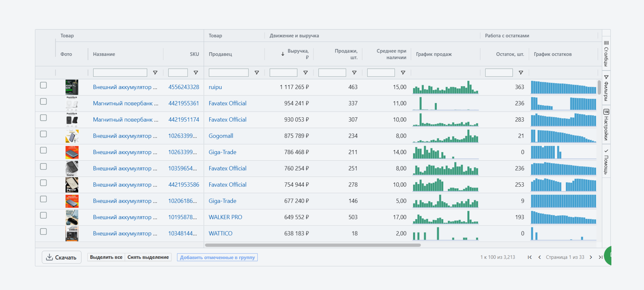Click the filter icon for Название column
Viewport: 644px width, 290px height.
pos(155,72)
